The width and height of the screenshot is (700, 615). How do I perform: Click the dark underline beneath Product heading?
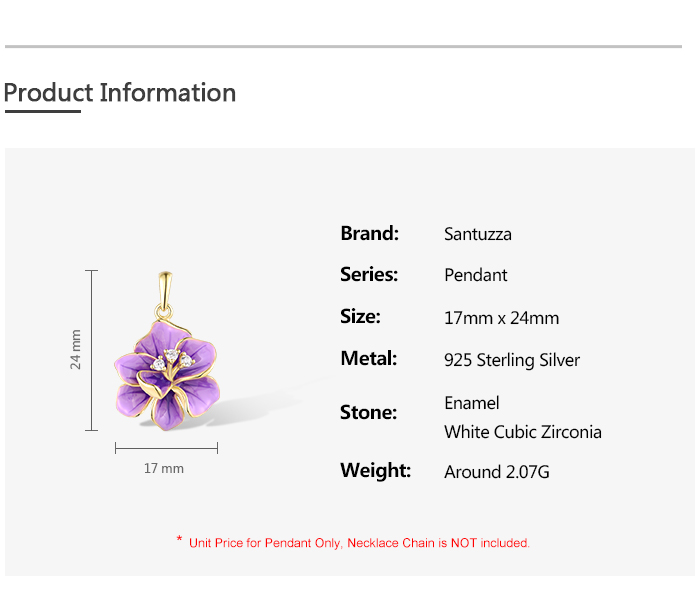tap(42, 112)
